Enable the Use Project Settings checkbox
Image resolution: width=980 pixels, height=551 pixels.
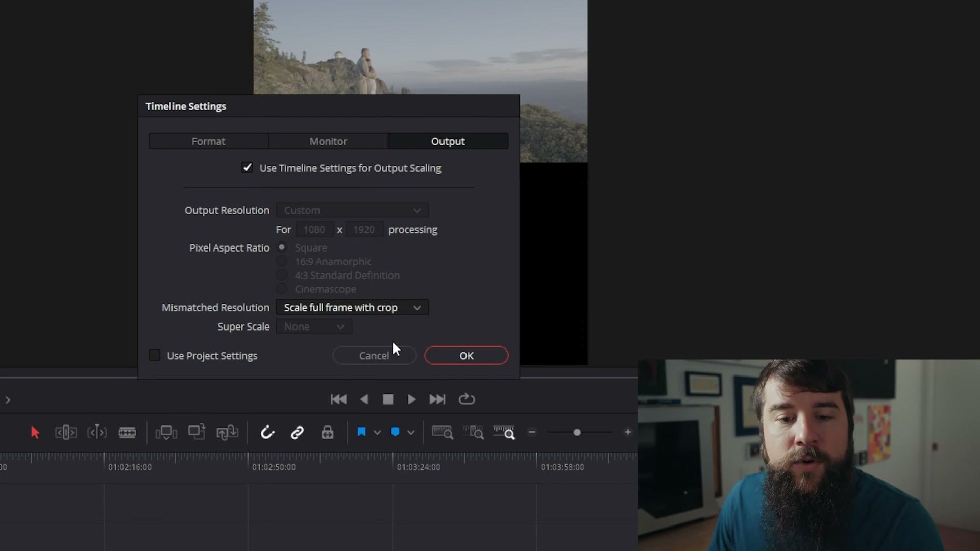[x=155, y=355]
